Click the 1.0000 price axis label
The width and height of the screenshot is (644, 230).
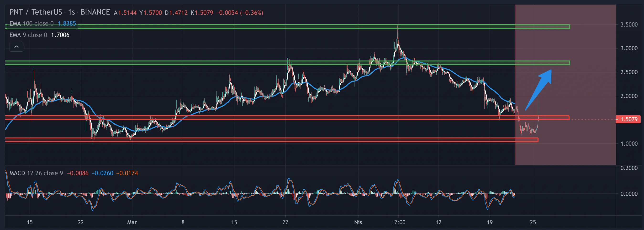tap(629, 143)
